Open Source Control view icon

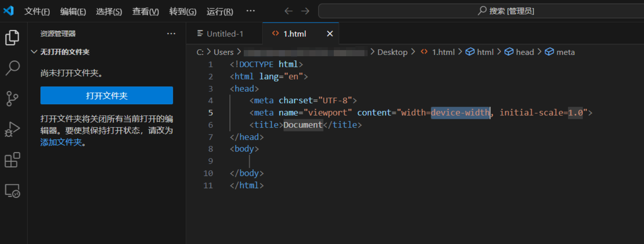[12, 99]
